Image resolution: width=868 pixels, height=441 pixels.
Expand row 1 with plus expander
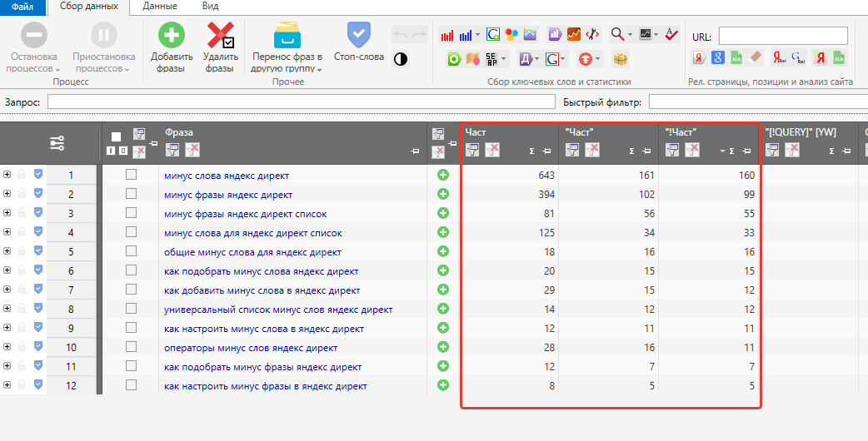[x=7, y=176]
